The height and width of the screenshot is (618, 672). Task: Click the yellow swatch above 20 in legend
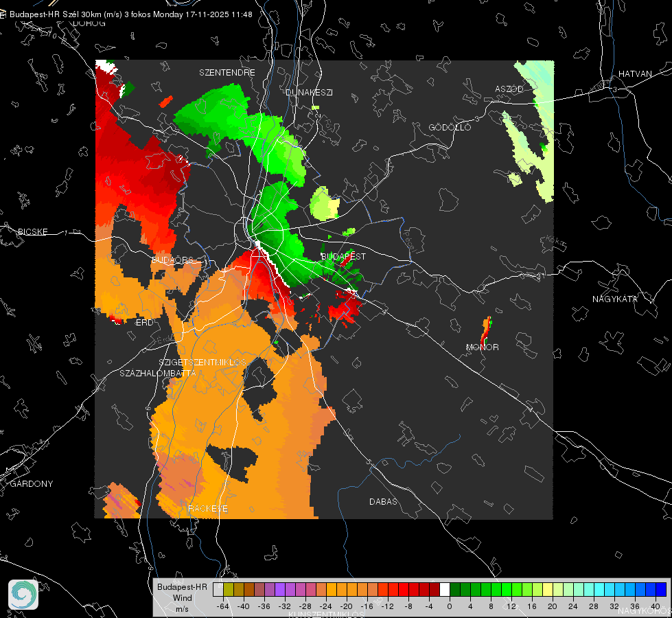coord(548,589)
